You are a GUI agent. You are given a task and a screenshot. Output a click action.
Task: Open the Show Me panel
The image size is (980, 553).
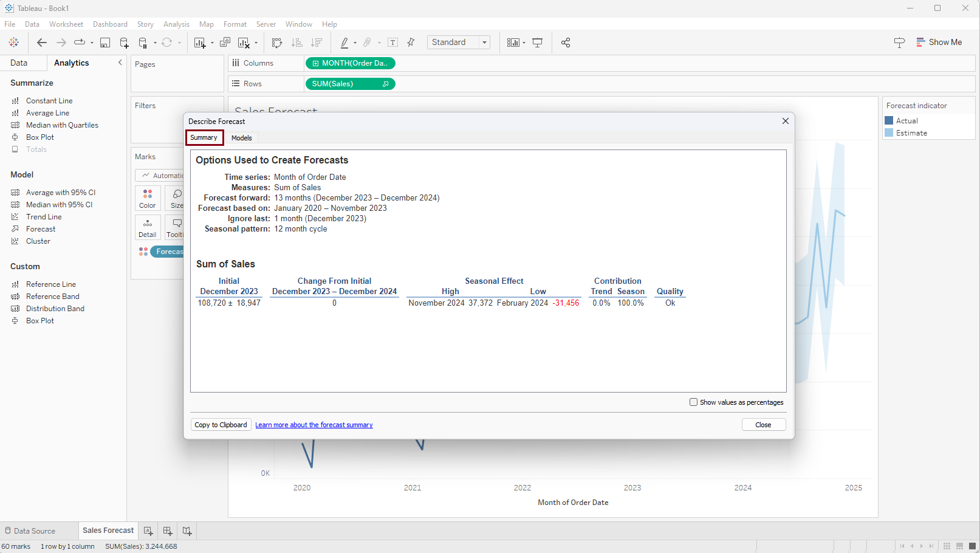tap(939, 43)
